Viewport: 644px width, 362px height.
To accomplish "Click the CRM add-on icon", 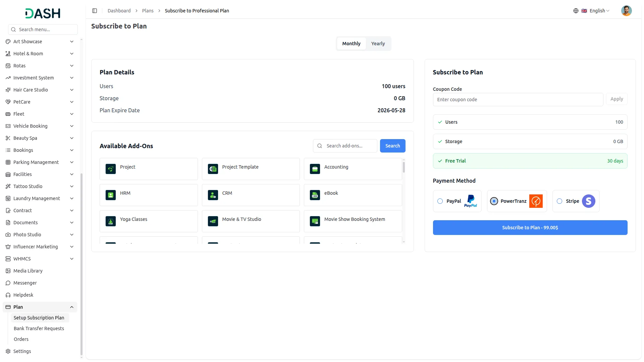I will [x=213, y=195].
